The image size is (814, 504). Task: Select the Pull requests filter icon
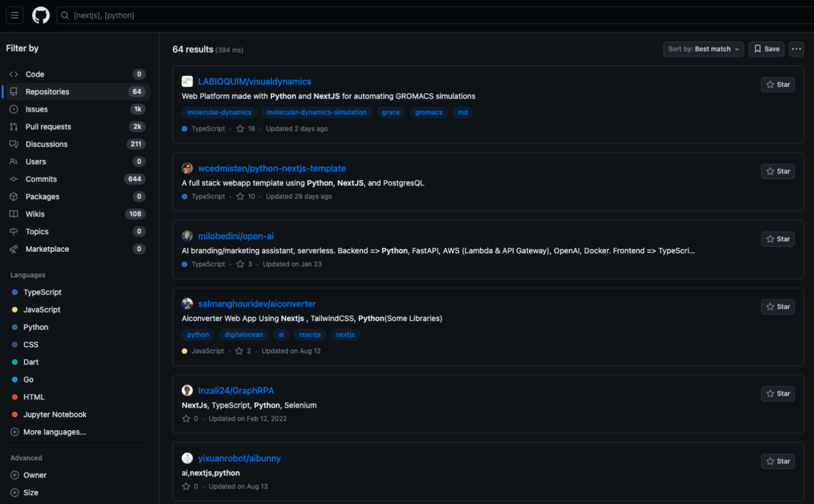click(x=14, y=126)
